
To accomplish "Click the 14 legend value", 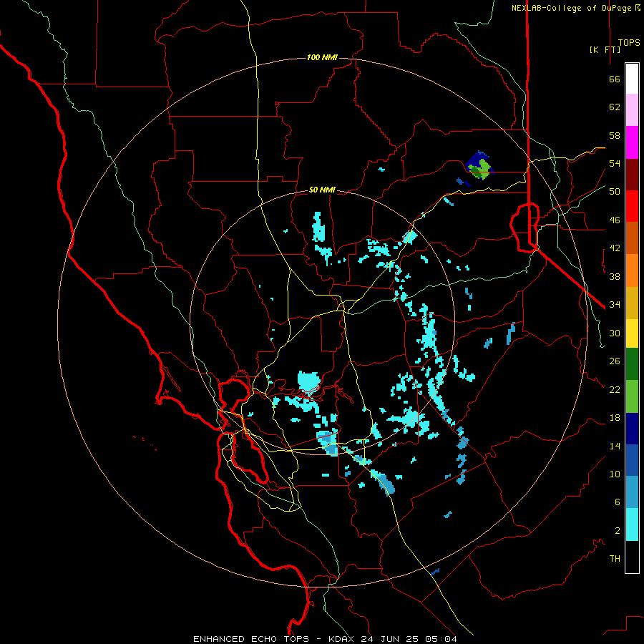I will point(615,446).
